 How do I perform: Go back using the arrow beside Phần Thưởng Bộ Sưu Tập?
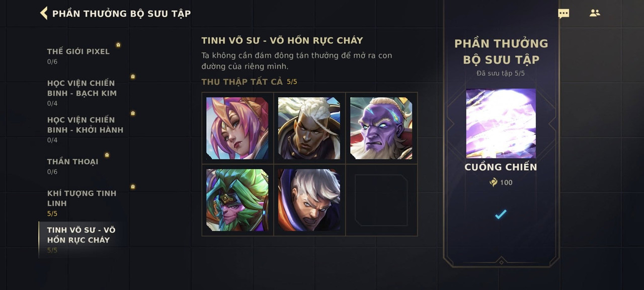coord(44,13)
